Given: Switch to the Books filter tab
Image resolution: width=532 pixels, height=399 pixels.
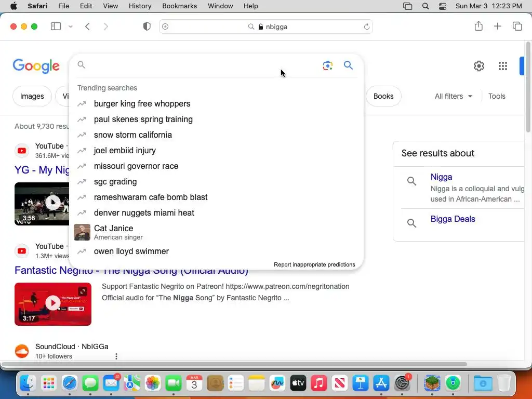Looking at the screenshot, I should tap(383, 96).
